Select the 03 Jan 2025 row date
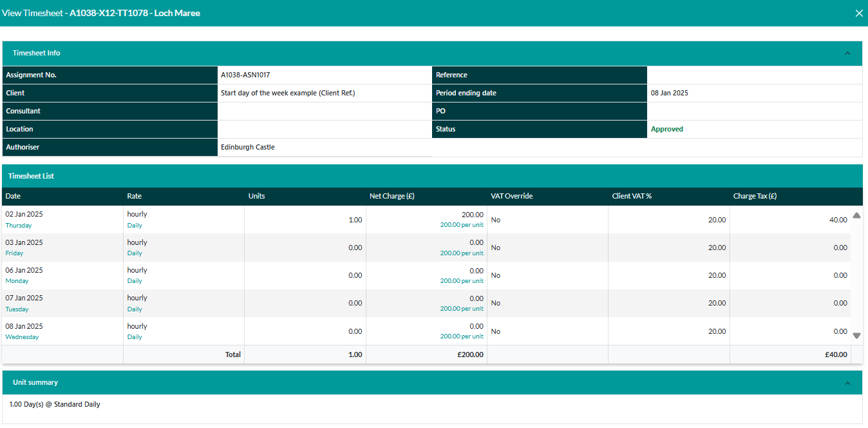The height and width of the screenshot is (428, 868). coord(24,242)
